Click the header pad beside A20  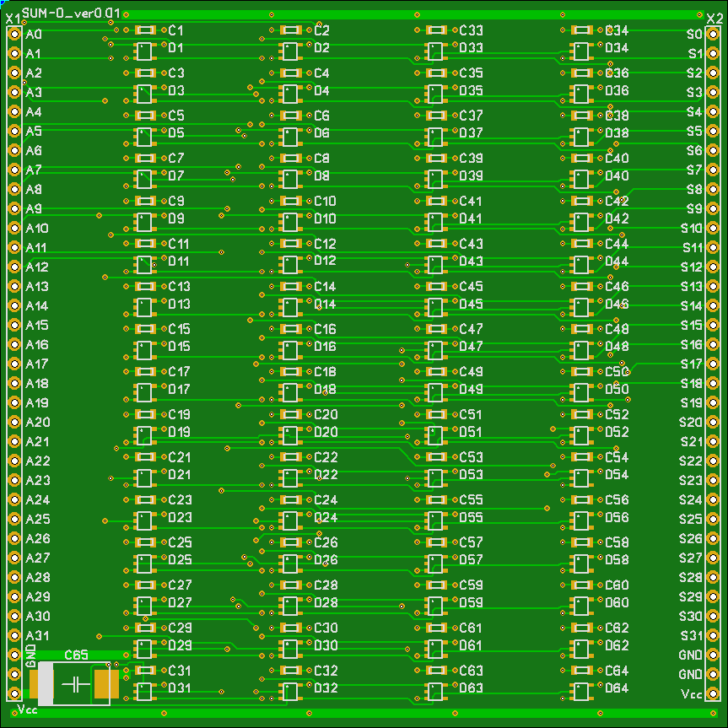pos(14,422)
